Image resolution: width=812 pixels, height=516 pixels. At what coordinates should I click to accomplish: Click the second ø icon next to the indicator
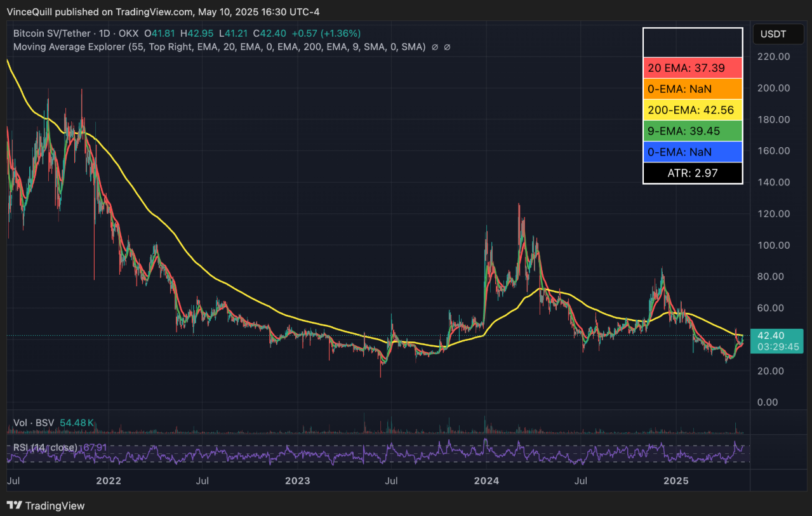point(447,47)
